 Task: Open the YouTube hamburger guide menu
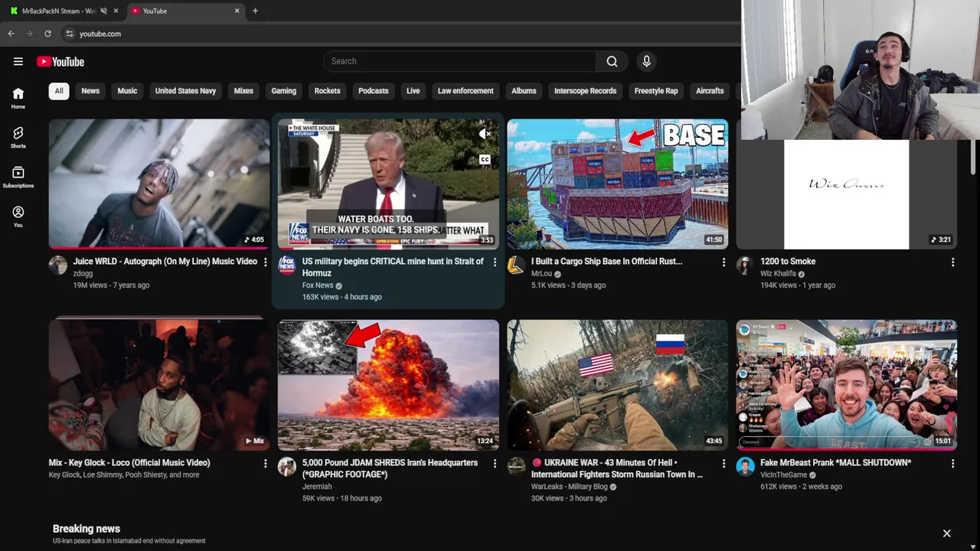click(x=18, y=61)
